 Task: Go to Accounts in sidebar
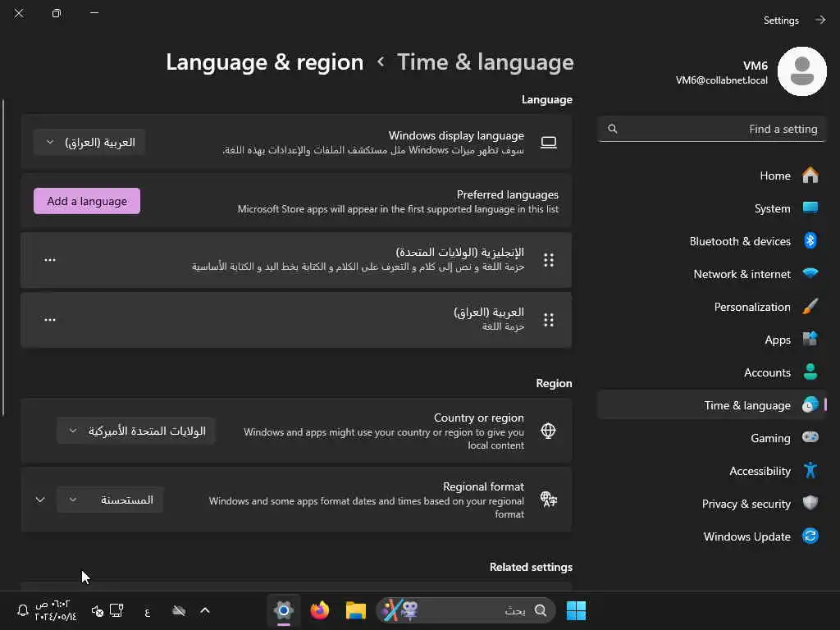click(x=712, y=372)
